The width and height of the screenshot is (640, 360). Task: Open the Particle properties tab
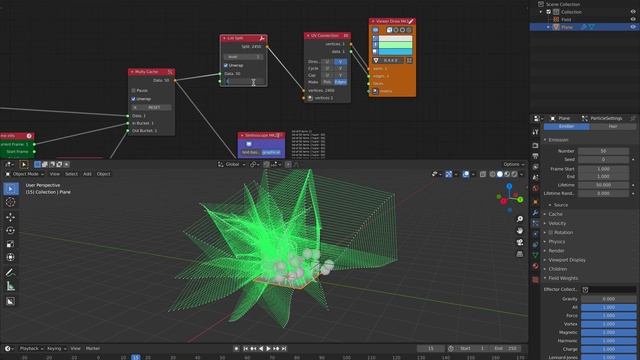[536, 223]
